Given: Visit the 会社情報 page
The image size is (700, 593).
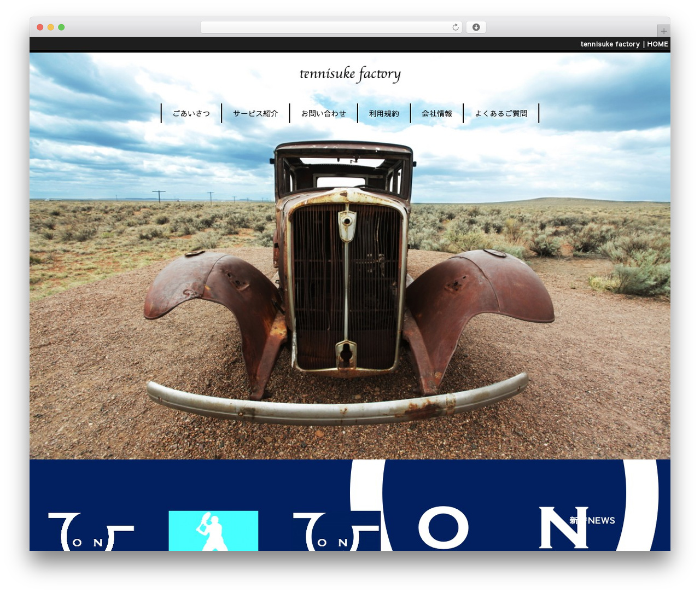Looking at the screenshot, I should click(x=437, y=113).
